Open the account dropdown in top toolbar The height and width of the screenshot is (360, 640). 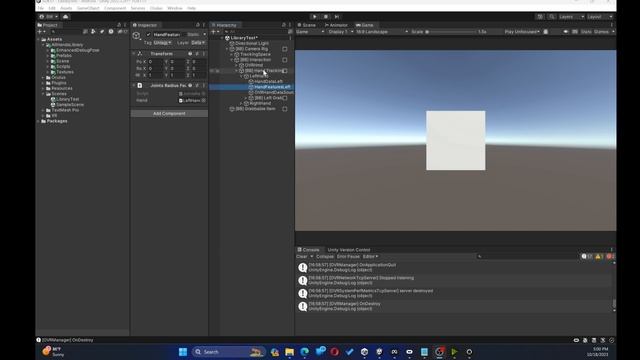pyautogui.click(x=49, y=17)
